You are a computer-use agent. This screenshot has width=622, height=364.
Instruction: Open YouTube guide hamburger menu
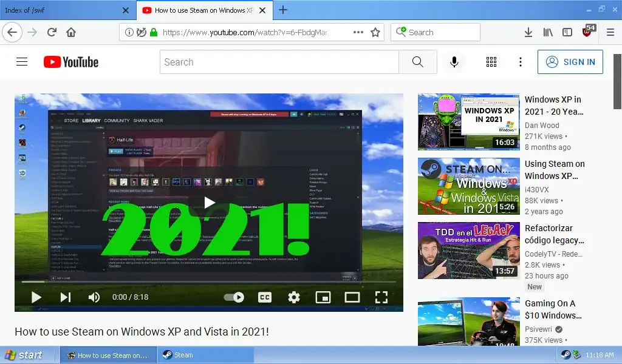(x=22, y=62)
